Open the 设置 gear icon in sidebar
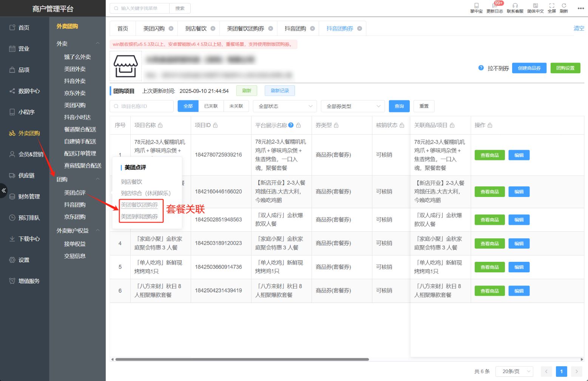 [x=12, y=260]
